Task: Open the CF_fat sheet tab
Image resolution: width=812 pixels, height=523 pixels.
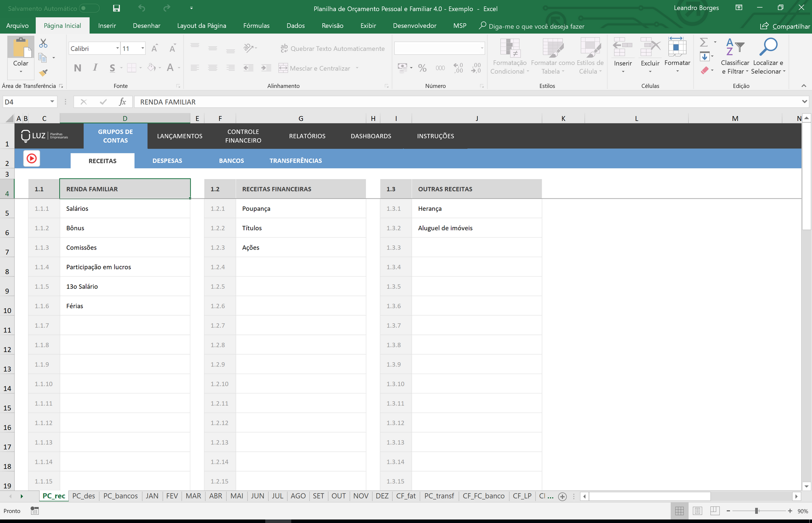Action: pos(406,496)
